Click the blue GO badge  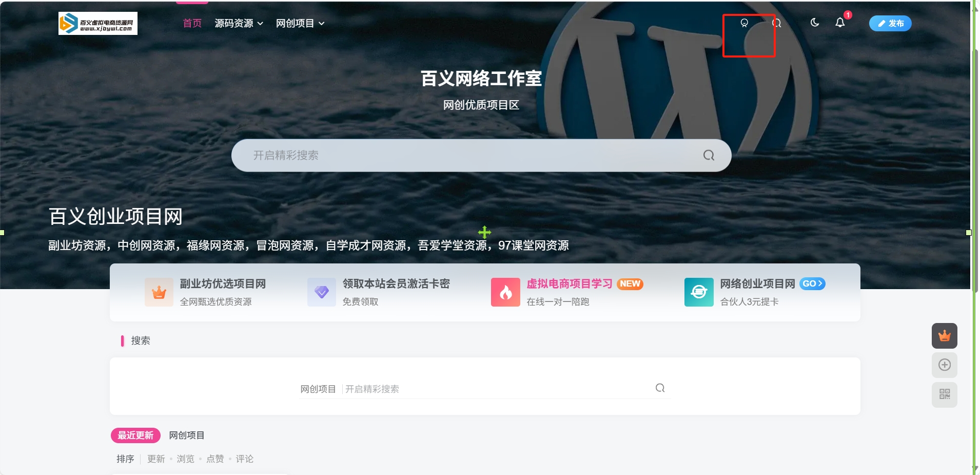[x=812, y=283]
